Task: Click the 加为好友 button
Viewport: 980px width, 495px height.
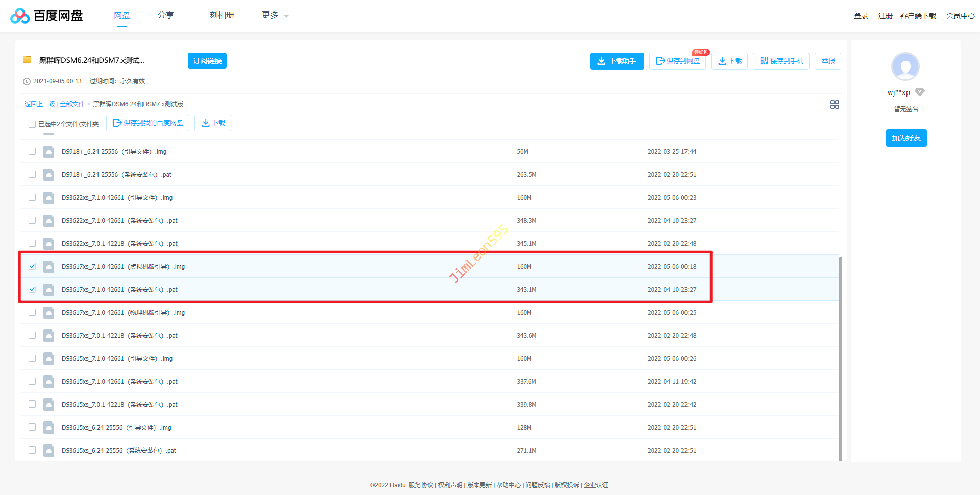Action: [906, 138]
